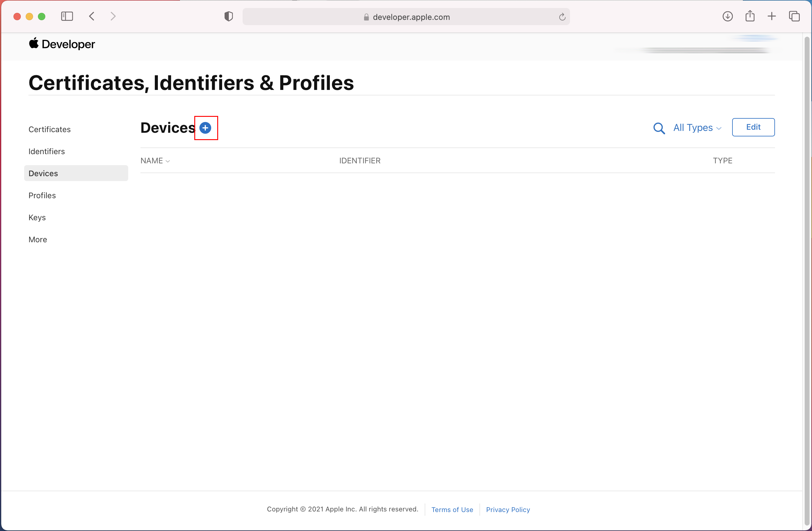Image resolution: width=812 pixels, height=531 pixels.
Task: Click the blue plus icon to add a device
Action: [x=205, y=128]
